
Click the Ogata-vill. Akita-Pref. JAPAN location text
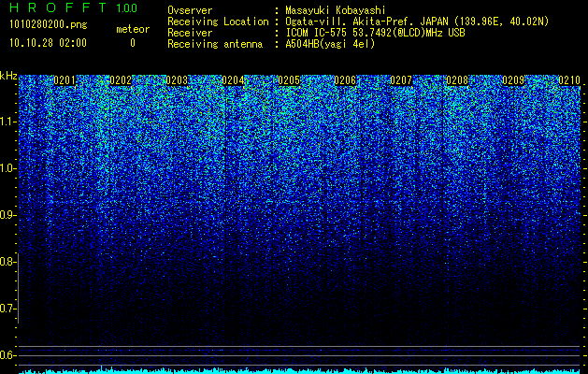tap(417, 22)
